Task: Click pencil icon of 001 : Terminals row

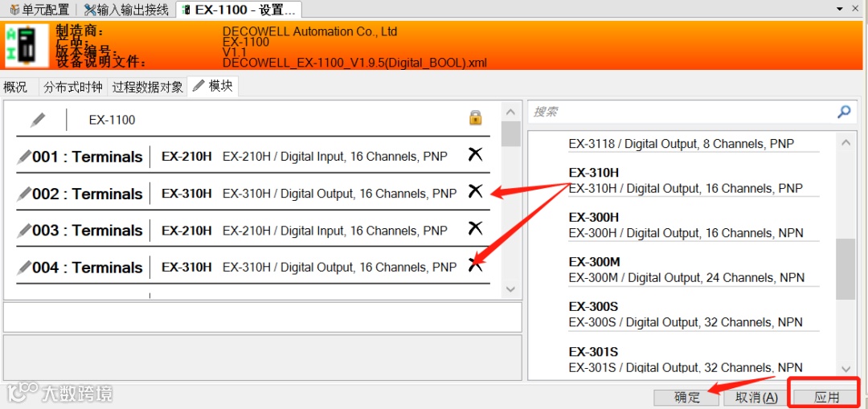Action: 24,157
